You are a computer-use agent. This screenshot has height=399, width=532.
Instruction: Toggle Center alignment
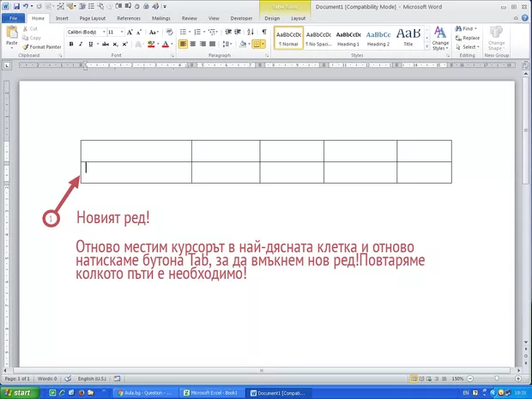pyautogui.click(x=193, y=44)
